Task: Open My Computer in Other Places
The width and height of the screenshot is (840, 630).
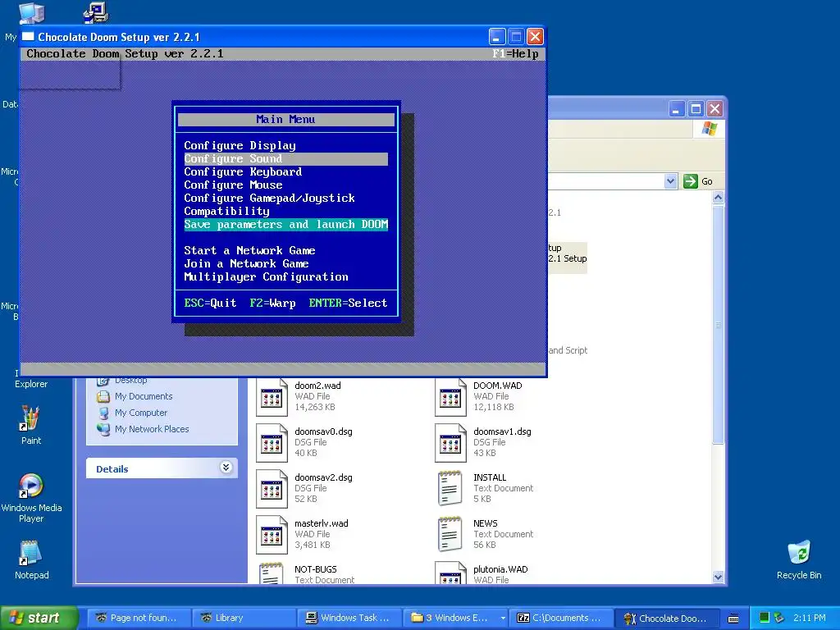Action: (x=141, y=413)
